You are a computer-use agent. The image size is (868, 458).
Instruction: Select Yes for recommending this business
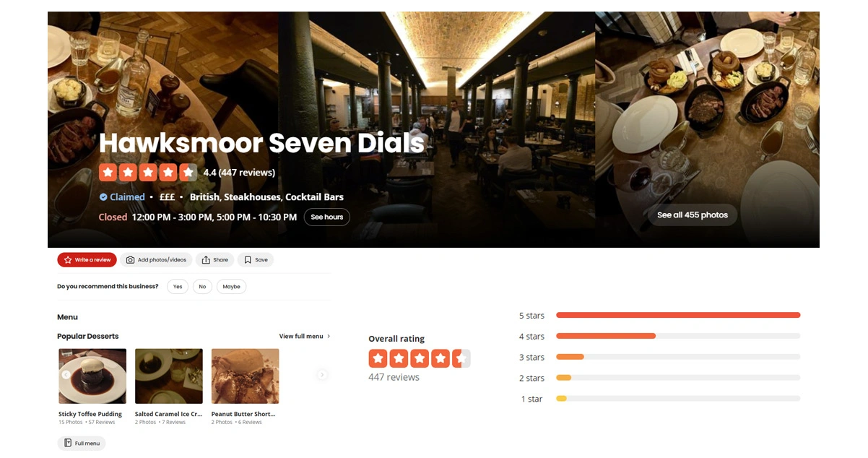click(x=178, y=287)
